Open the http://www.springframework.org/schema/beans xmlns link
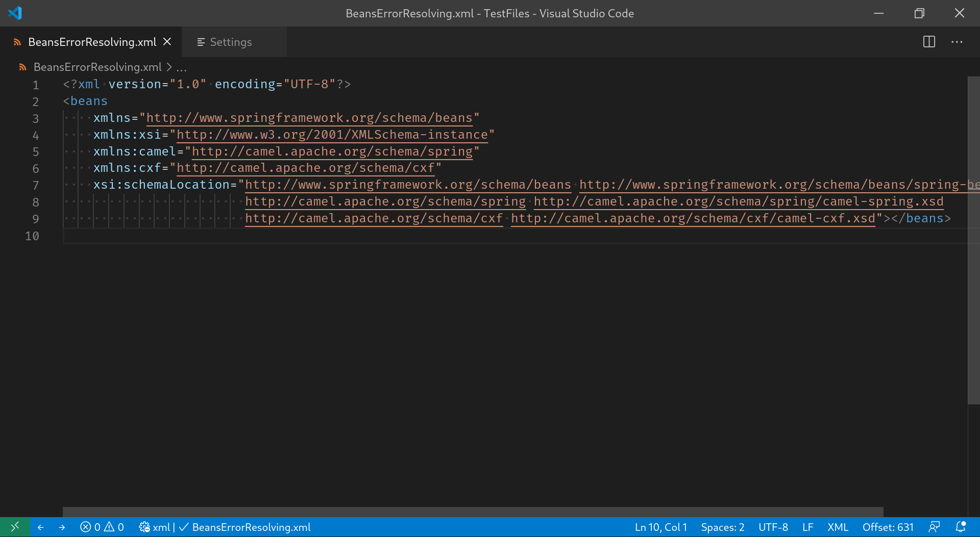The height and width of the screenshot is (537, 980). pyautogui.click(x=309, y=118)
